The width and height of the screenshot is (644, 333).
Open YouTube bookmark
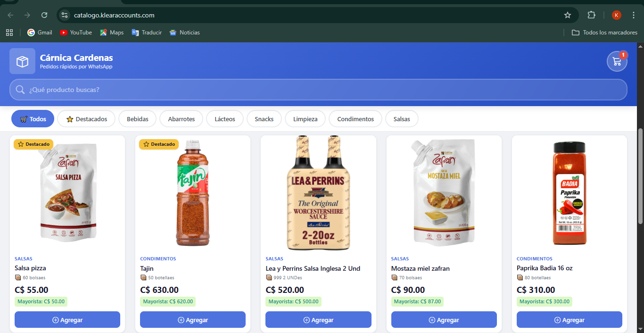[76, 33]
